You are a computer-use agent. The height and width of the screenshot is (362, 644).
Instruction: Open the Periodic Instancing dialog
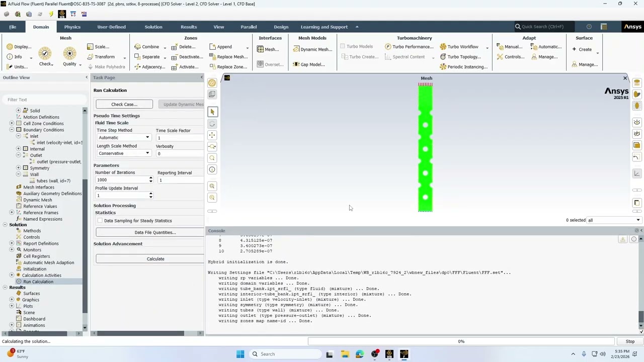coord(463,67)
